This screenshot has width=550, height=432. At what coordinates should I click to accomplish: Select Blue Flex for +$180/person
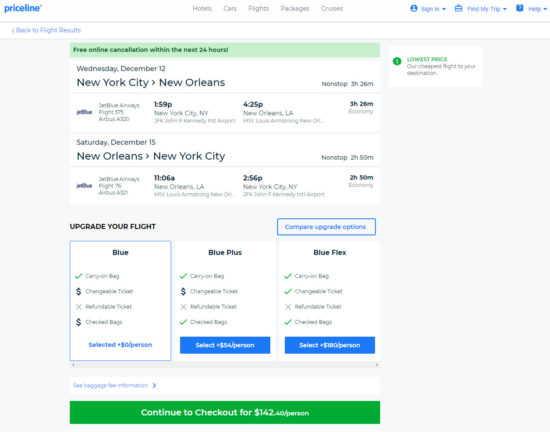[x=330, y=345]
